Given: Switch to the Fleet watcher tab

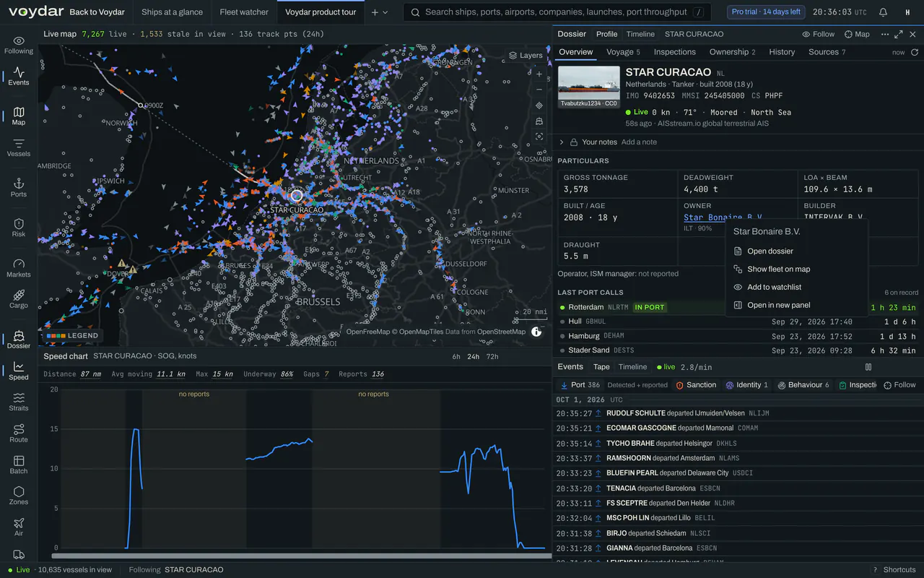Looking at the screenshot, I should tap(244, 12).
